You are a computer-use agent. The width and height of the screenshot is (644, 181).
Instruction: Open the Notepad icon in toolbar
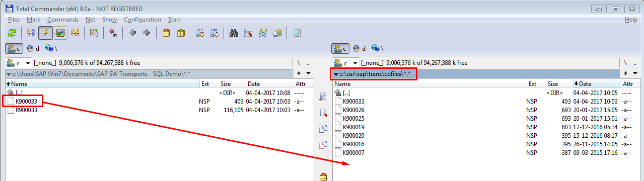pyautogui.click(x=297, y=33)
